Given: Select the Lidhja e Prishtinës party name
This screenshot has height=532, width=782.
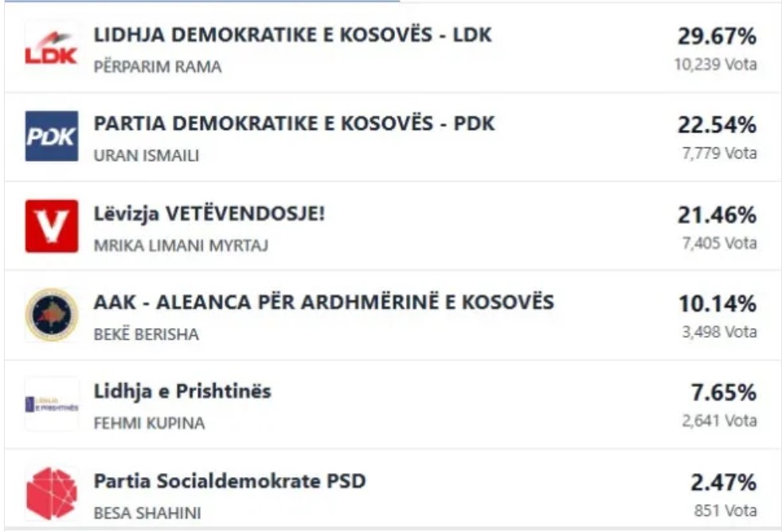Looking at the screenshot, I should (x=182, y=392).
